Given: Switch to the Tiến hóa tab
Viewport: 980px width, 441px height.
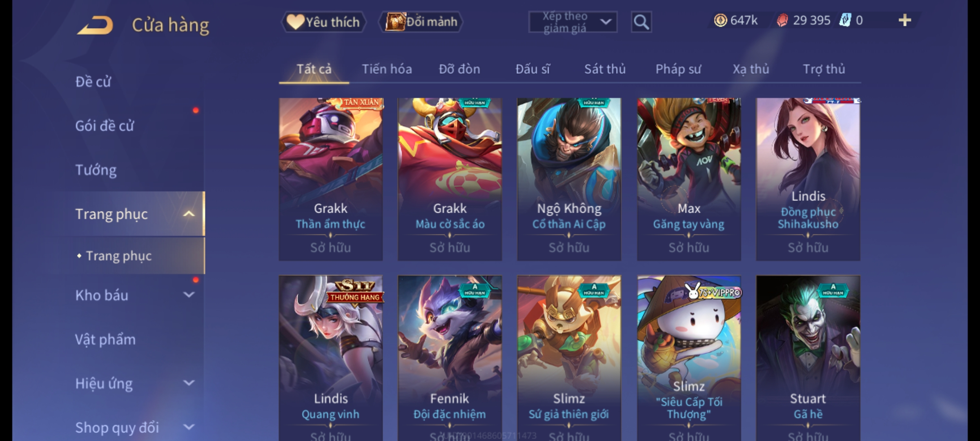Looking at the screenshot, I should coord(387,69).
